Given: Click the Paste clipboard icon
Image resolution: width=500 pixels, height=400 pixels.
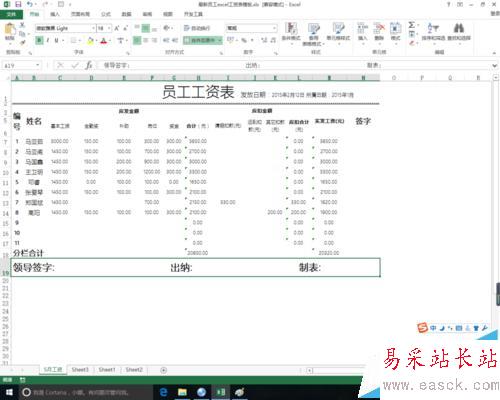Looking at the screenshot, I should coord(10,29).
